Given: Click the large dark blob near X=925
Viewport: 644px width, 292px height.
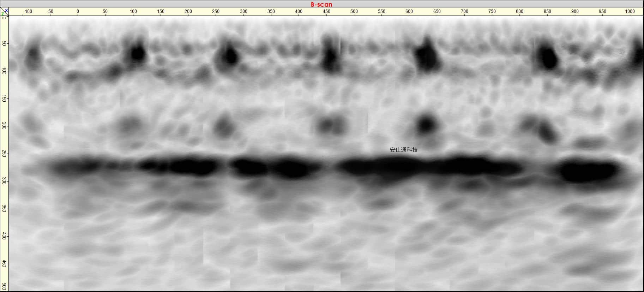Looking at the screenshot, I should pos(588,171).
